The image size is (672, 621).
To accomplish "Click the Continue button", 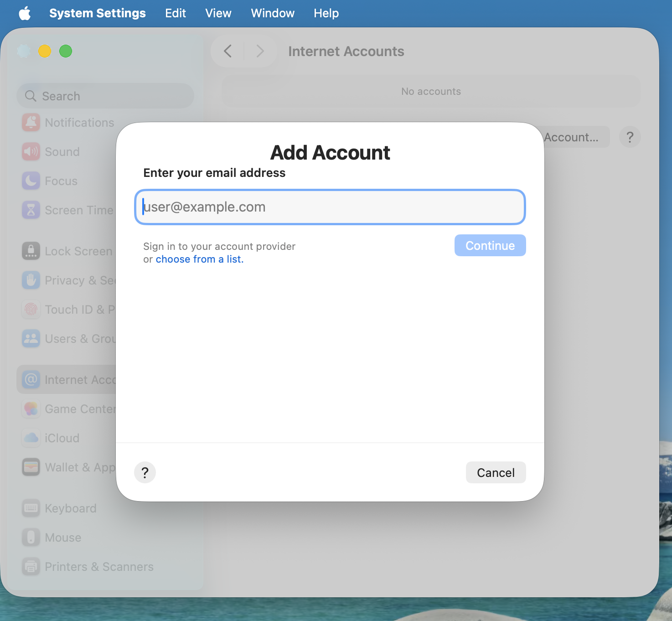I will tap(490, 245).
